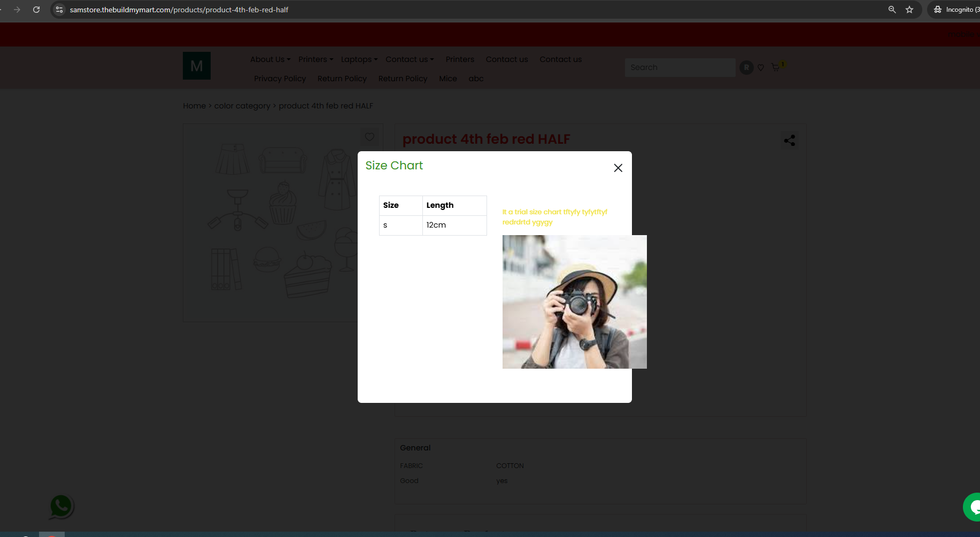Click the R user avatar icon
The width and height of the screenshot is (980, 537).
point(746,67)
